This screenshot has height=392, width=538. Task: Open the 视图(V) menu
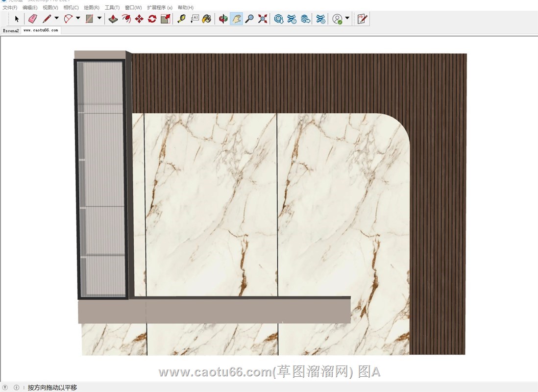coord(50,7)
